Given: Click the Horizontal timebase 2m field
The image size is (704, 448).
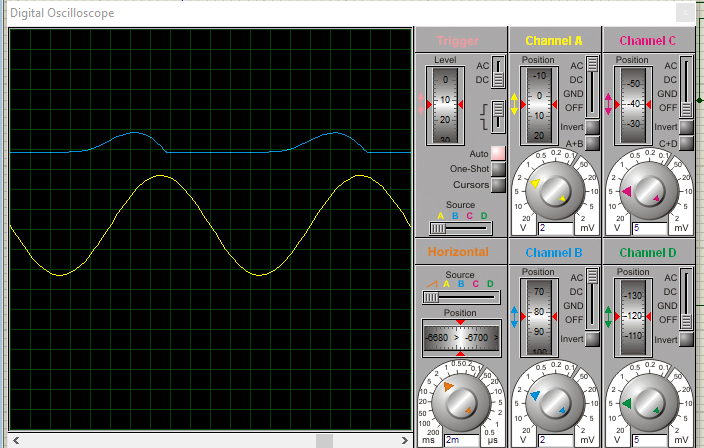Looking at the screenshot, I should 462,440.
